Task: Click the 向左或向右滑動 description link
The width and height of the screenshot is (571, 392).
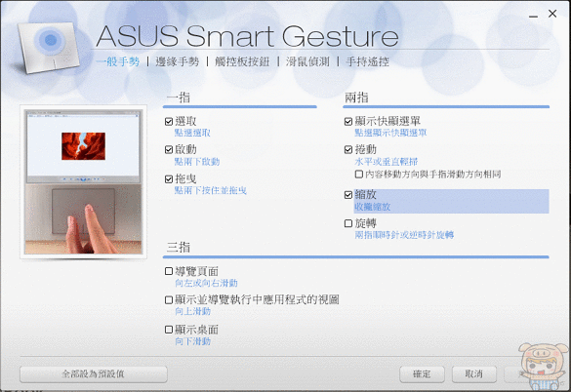Action: click(x=206, y=283)
